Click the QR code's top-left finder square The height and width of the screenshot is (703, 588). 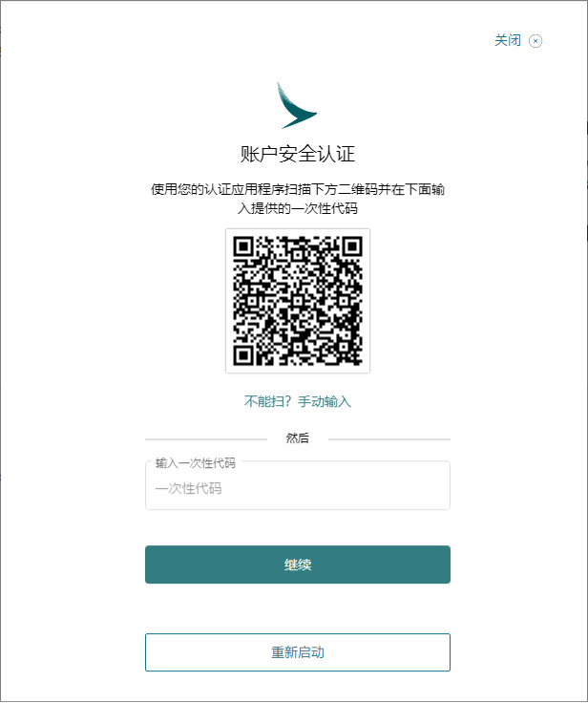(243, 246)
